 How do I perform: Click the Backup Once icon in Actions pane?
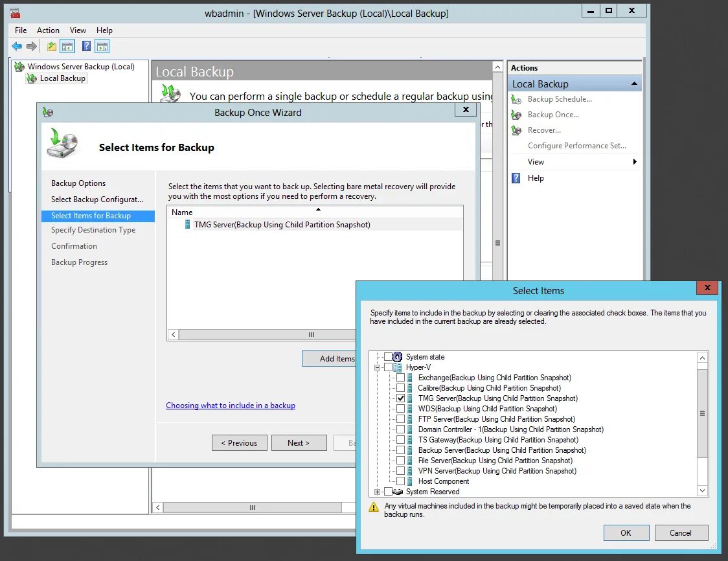pos(516,115)
